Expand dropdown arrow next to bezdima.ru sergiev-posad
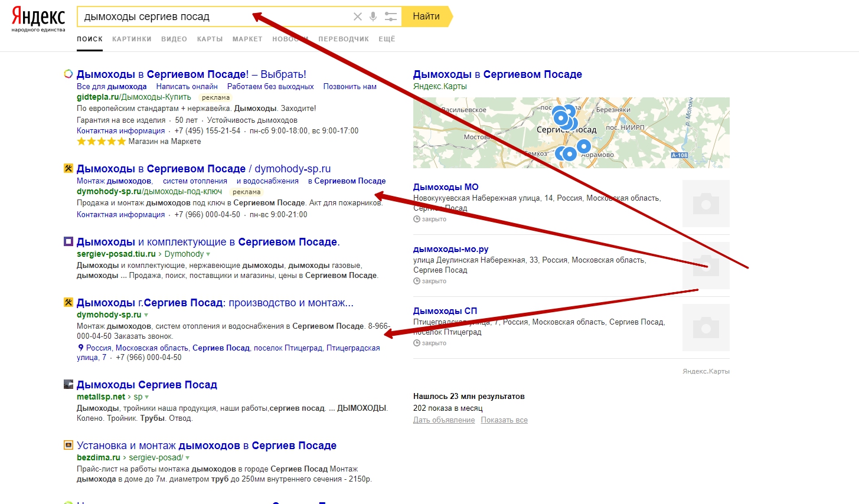This screenshot has width=859, height=504. (188, 458)
